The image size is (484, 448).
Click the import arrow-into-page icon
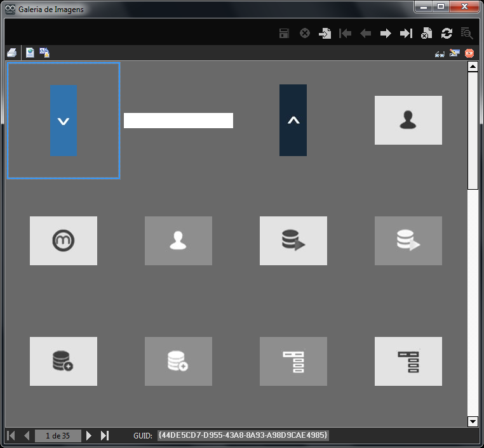[x=325, y=34]
